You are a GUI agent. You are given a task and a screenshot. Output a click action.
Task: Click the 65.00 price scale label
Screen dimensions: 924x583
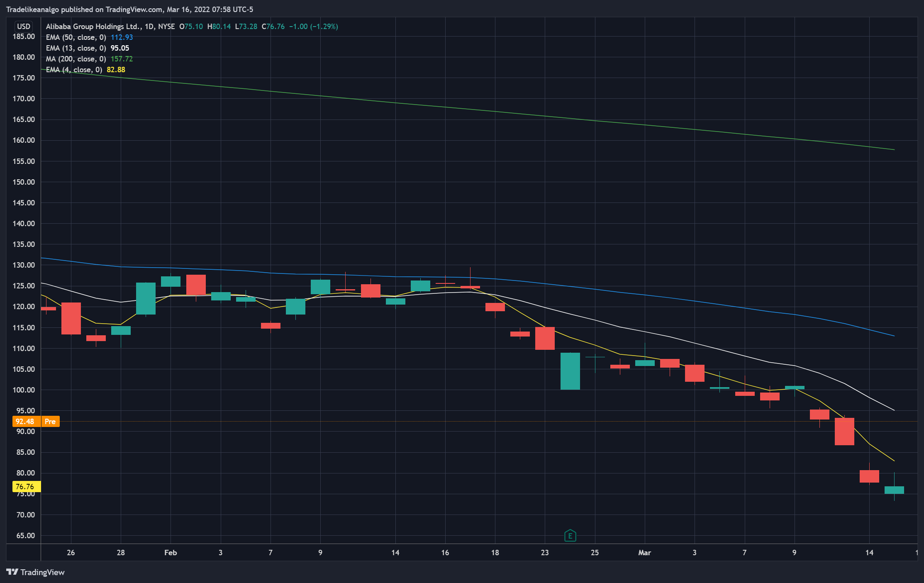click(x=25, y=536)
